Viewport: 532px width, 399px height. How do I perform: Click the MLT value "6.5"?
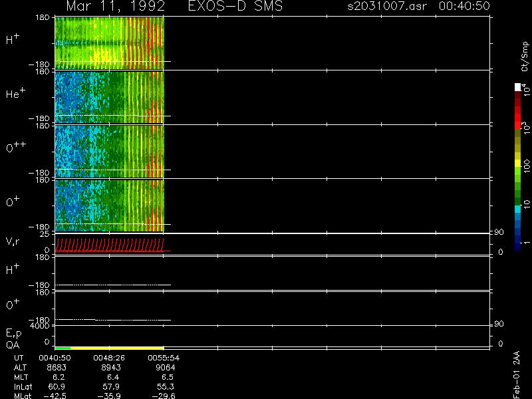coord(168,377)
